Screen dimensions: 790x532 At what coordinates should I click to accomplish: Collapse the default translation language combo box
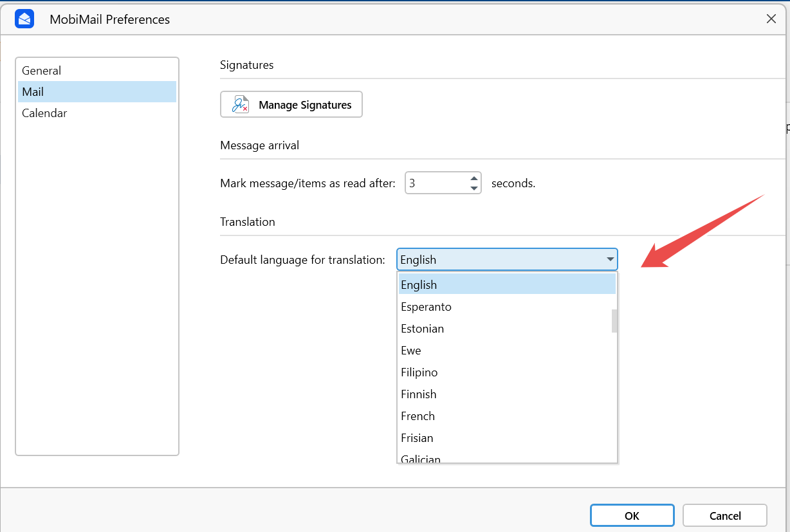[507, 259]
